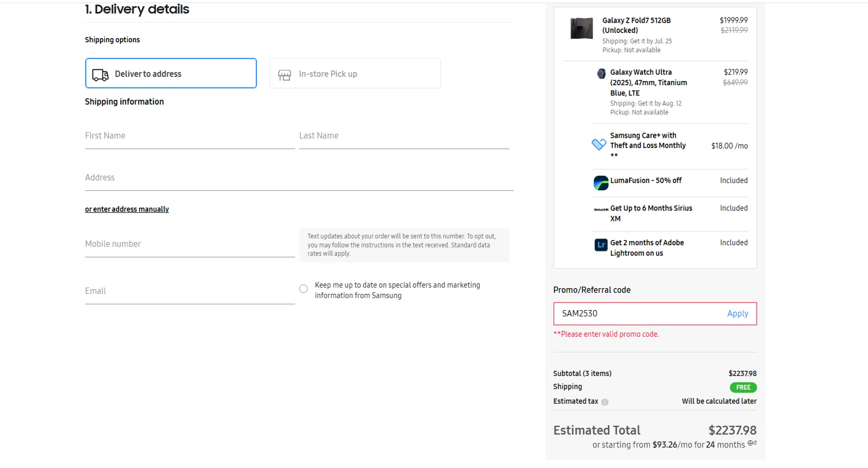This screenshot has height=468, width=868.
Task: Click the $1999.99 price of Fold7
Action: (734, 20)
